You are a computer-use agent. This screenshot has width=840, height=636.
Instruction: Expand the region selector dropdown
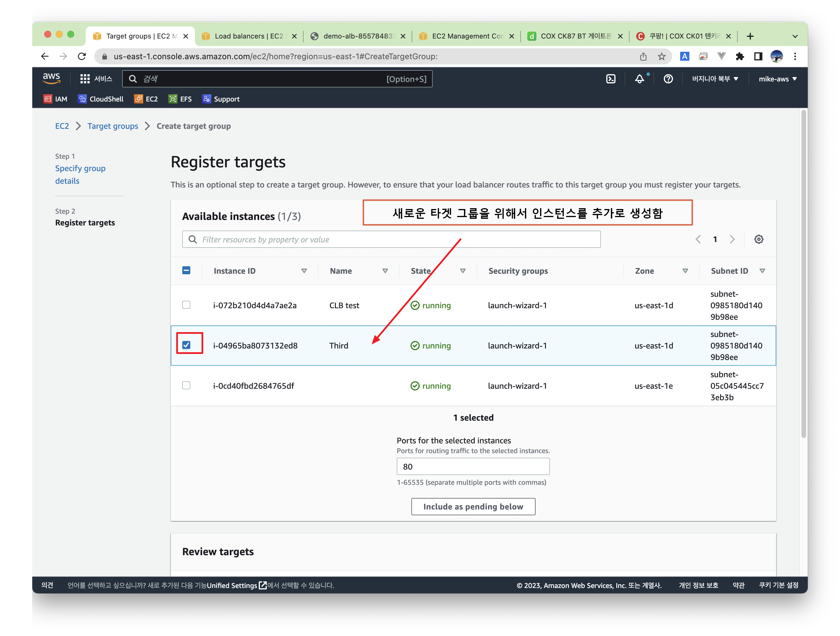click(x=715, y=79)
